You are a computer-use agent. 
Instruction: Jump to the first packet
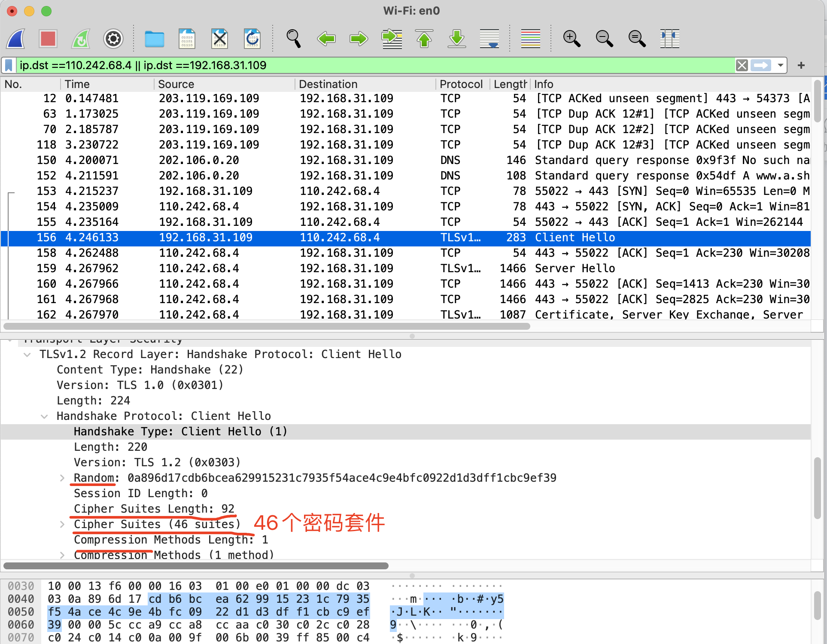pos(424,39)
